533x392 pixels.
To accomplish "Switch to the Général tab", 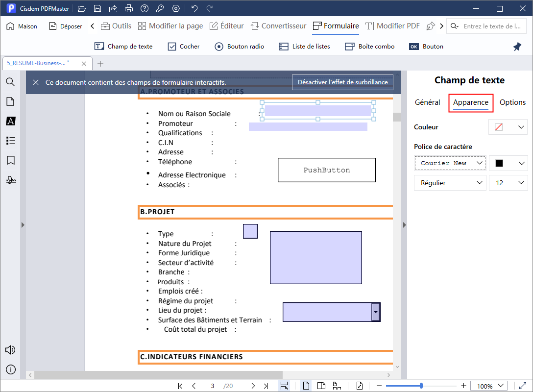I will click(x=427, y=102).
